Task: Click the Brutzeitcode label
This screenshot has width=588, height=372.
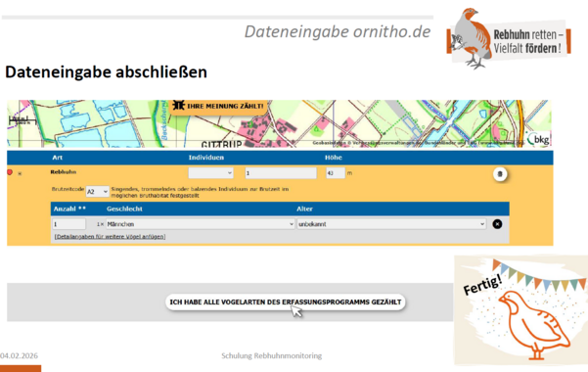Action: click(68, 189)
